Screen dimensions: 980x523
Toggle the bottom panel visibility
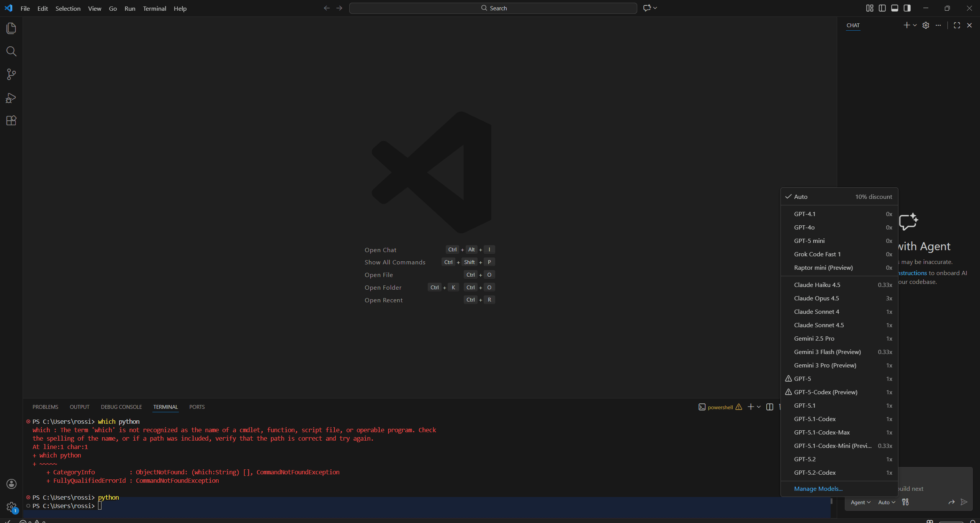tap(895, 8)
